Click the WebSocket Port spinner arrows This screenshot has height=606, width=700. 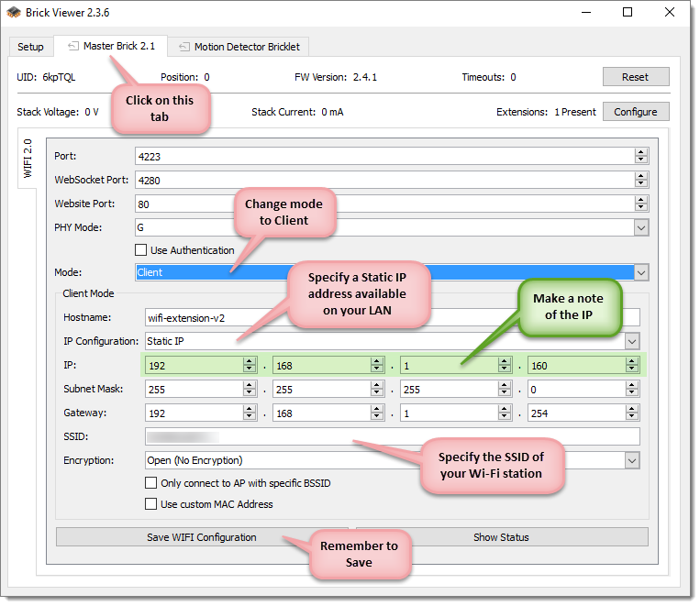tap(641, 180)
